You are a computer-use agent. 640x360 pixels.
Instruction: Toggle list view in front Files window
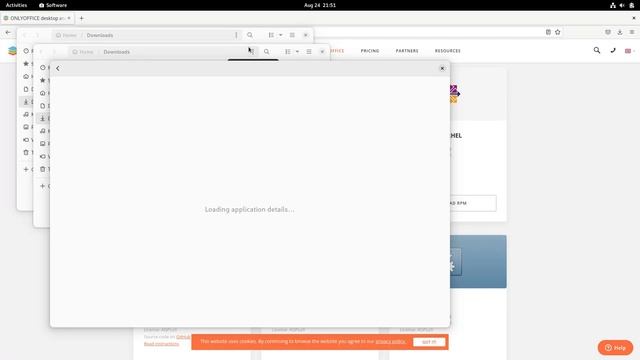click(288, 52)
